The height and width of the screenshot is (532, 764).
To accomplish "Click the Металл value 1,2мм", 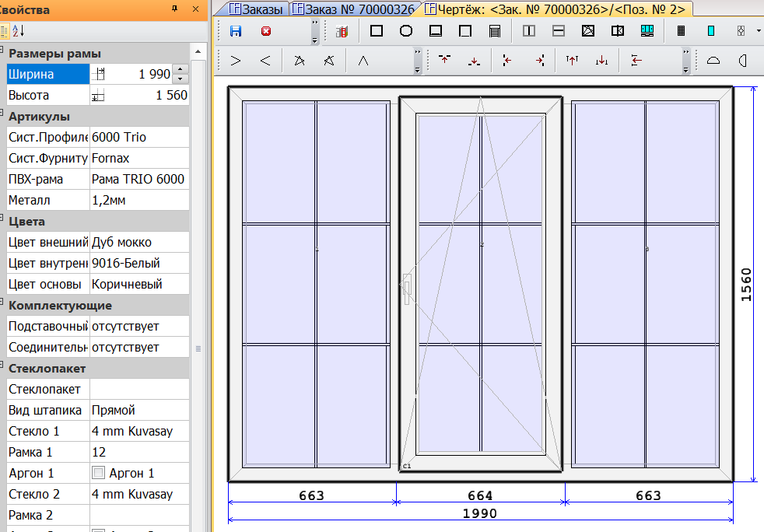I will point(139,200).
